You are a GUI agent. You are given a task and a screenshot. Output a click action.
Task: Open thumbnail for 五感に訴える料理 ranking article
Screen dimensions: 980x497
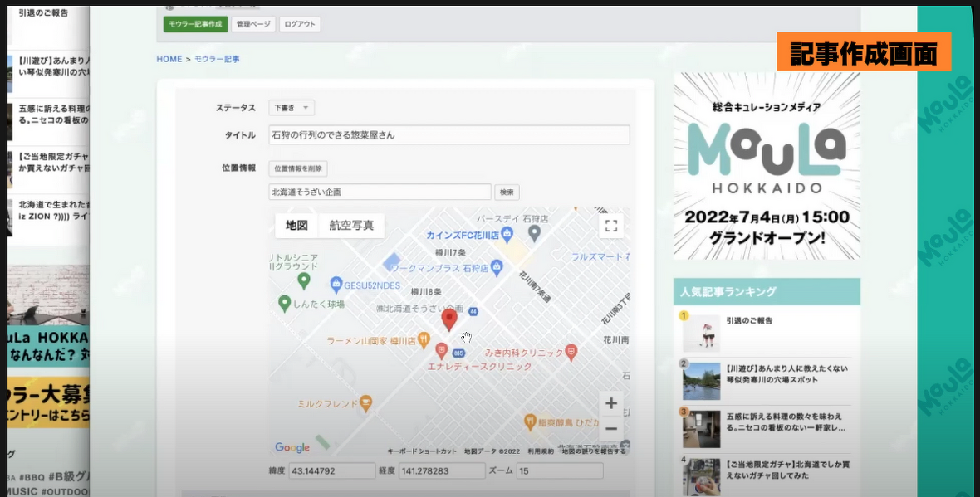click(x=701, y=430)
